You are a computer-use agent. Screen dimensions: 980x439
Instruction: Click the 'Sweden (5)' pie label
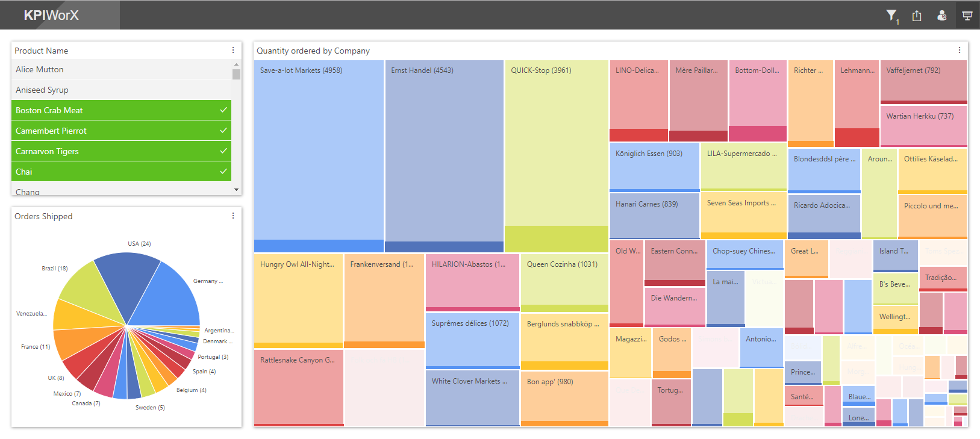tap(150, 408)
